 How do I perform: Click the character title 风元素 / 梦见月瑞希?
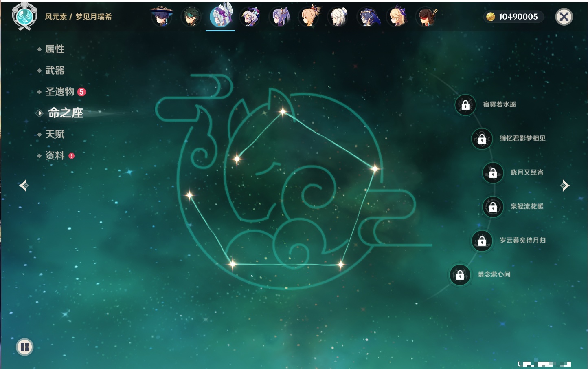[x=78, y=17]
